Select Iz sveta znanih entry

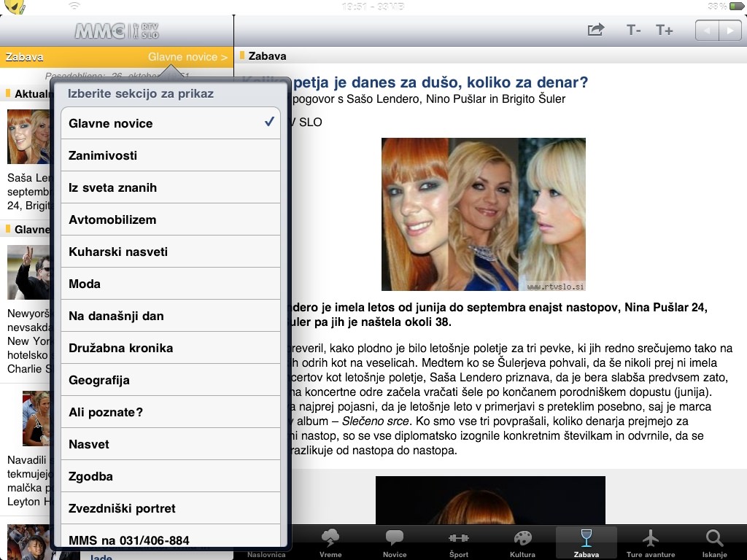point(171,187)
